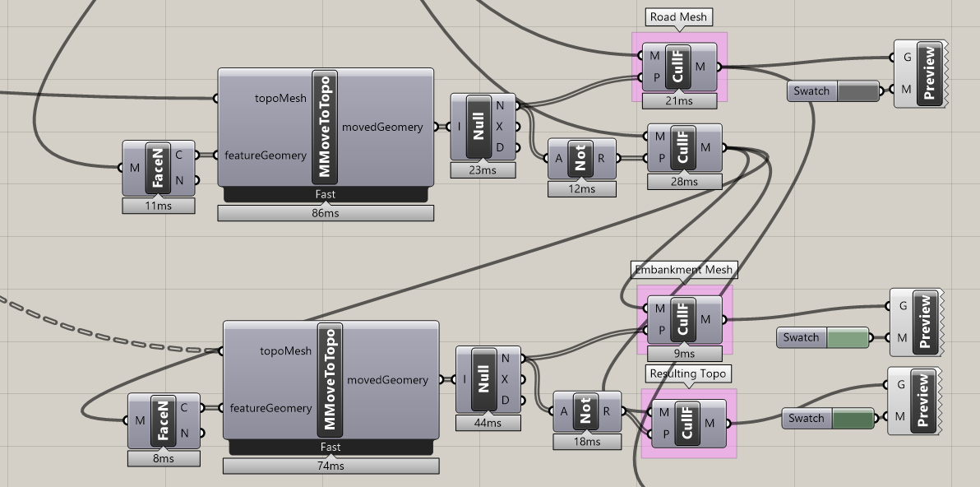
Task: Select the Null component showing 23ms
Action: [x=478, y=127]
